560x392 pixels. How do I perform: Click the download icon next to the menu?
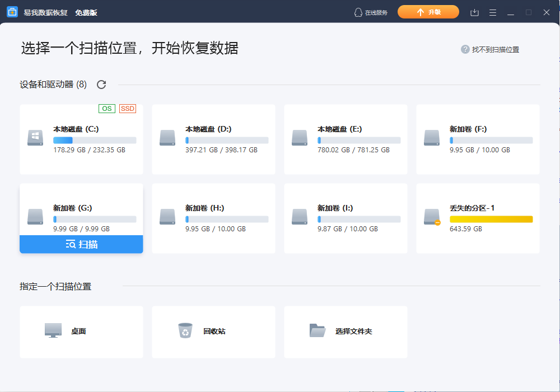pyautogui.click(x=474, y=11)
